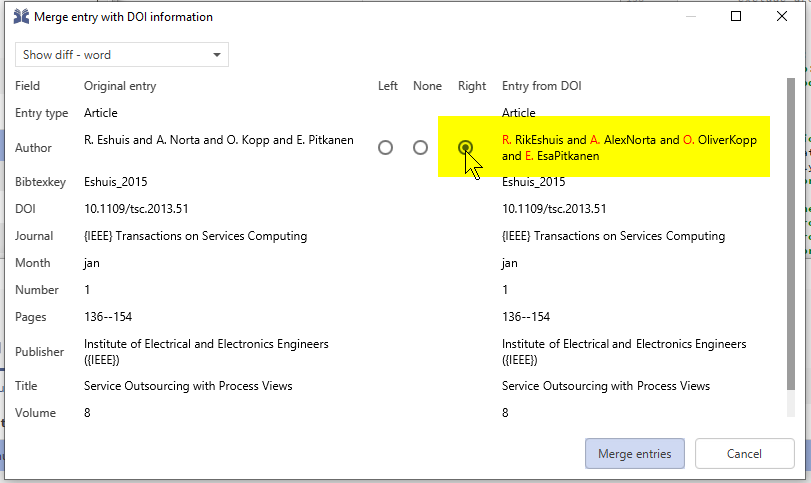
Task: Click original volume value 8
Action: [x=87, y=413]
